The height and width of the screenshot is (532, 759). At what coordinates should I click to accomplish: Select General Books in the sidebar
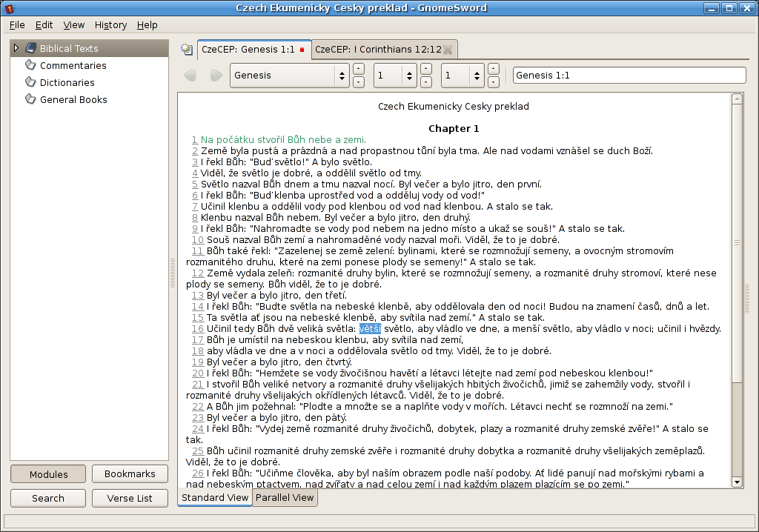coord(73,99)
